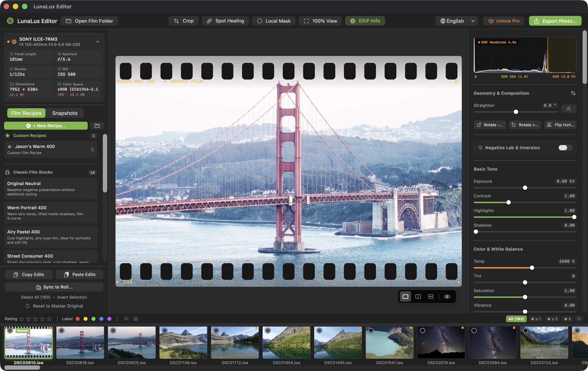588x371 pixels.
Task: Click the flag filter icon beside ★ 5
Action: [x=579, y=319]
